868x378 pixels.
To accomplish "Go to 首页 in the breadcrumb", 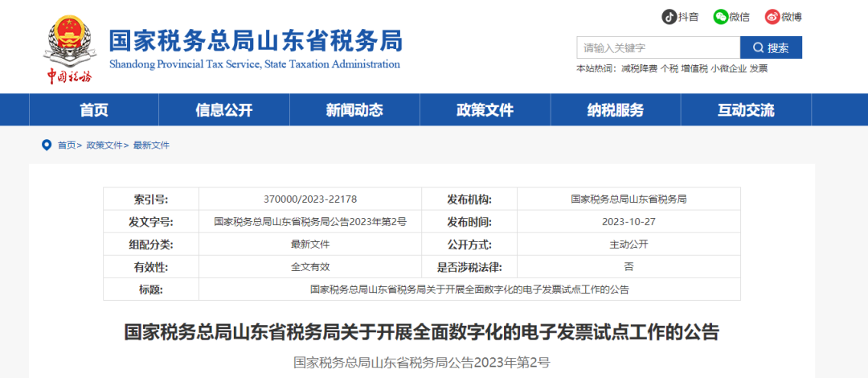I will click(67, 146).
